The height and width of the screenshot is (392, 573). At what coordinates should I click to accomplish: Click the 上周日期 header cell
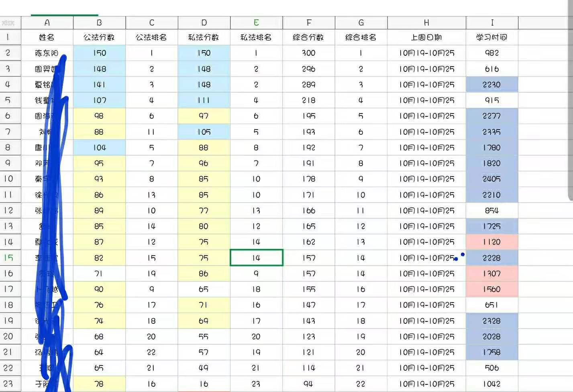click(426, 37)
